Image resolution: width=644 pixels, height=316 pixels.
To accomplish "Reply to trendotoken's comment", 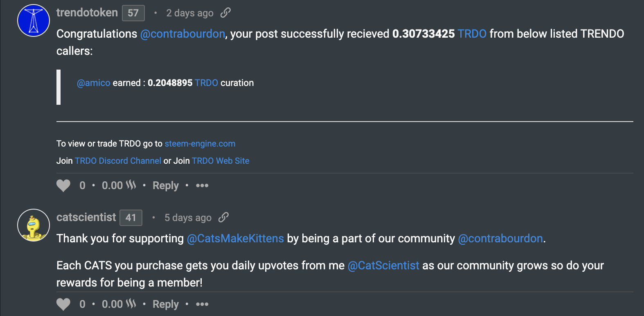I will tap(165, 185).
